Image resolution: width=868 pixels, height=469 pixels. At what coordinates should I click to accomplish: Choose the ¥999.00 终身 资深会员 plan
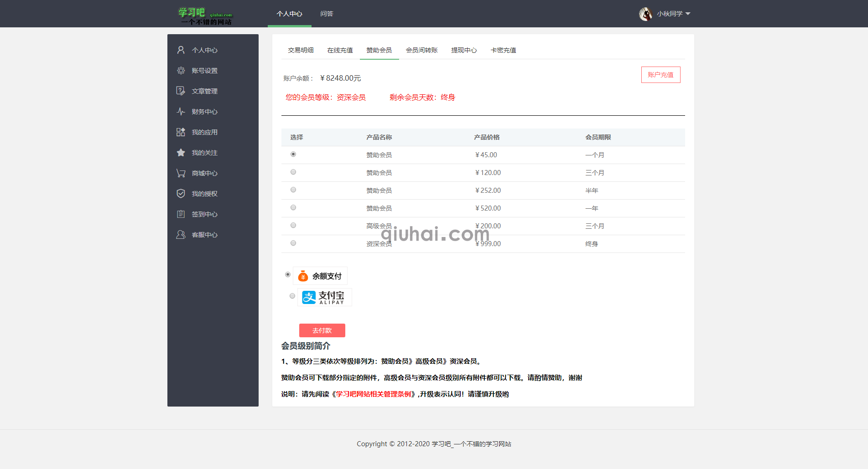pyautogui.click(x=293, y=243)
